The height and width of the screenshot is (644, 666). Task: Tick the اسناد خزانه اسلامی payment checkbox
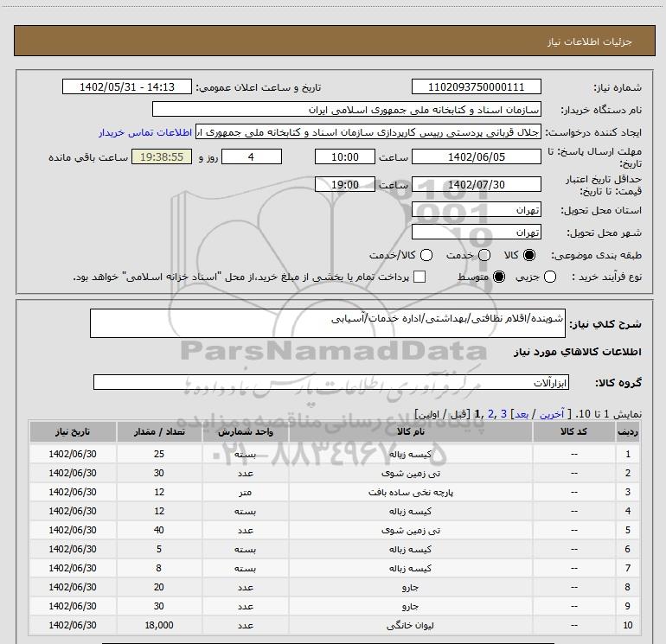[419, 277]
